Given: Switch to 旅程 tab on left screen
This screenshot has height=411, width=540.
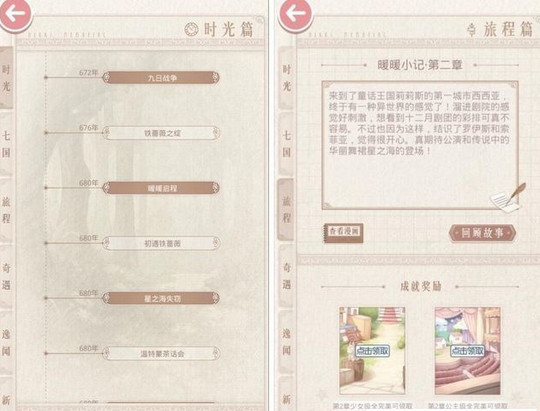Looking at the screenshot, I should coord(6,209).
